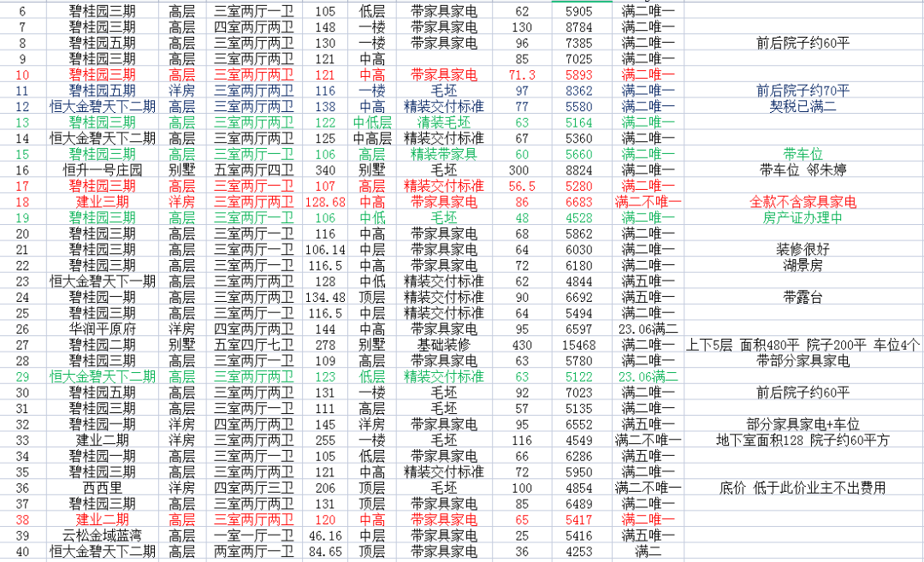924x562 pixels.
Task: Click the unit price 8824
Action: click(x=579, y=170)
